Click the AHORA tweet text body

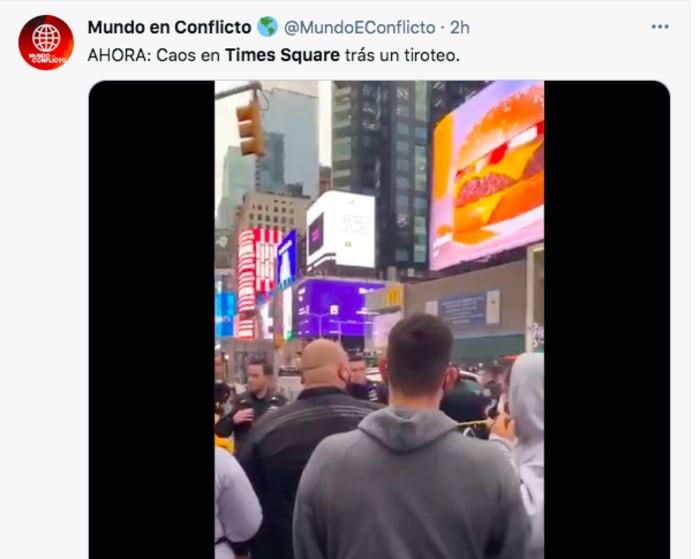point(274,55)
